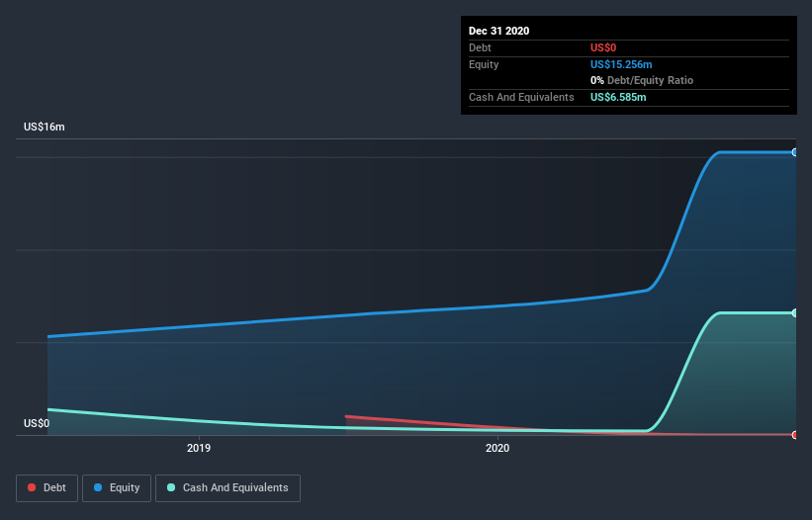Click the blue Equity legend dot

point(98,487)
